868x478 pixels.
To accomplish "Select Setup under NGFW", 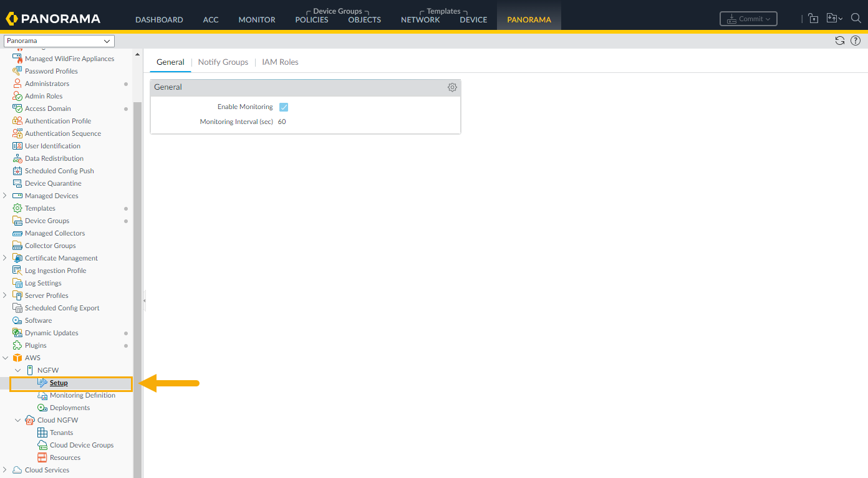I will 59,383.
